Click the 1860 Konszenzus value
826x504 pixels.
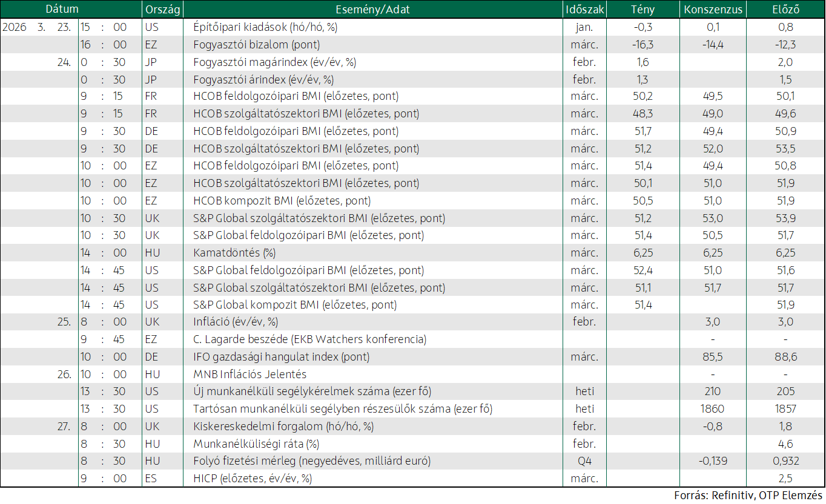[x=713, y=409]
